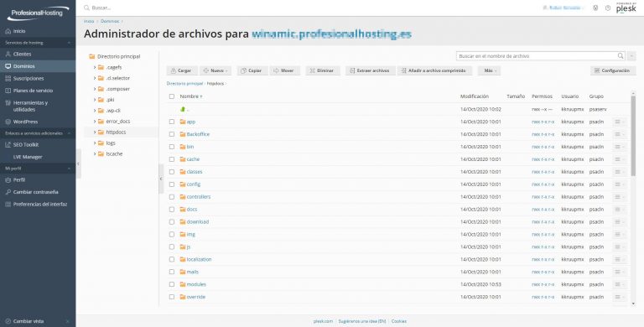Screen dimensions: 644x327
Task: Click Directorio principal breadcrumb link
Action: (184, 83)
